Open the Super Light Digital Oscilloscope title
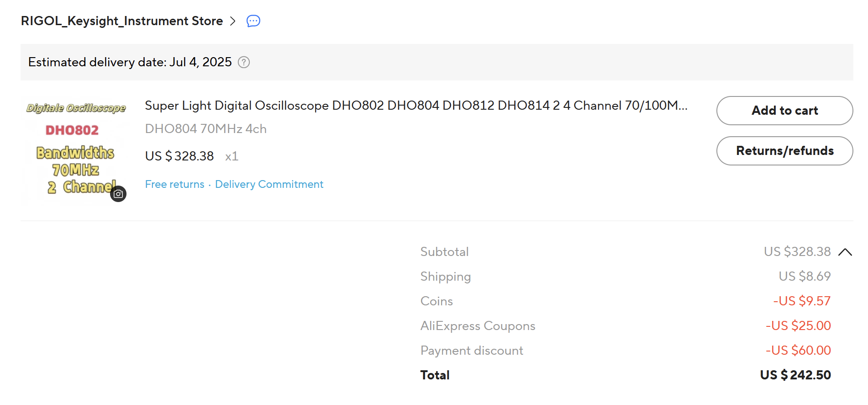The image size is (868, 405). pos(416,106)
